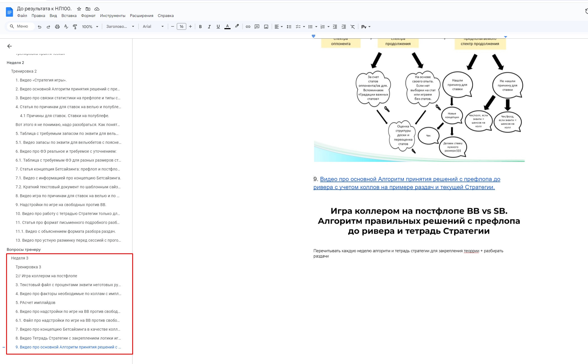Open the Правка menu
This screenshot has height=364, width=588.
pyautogui.click(x=38, y=16)
